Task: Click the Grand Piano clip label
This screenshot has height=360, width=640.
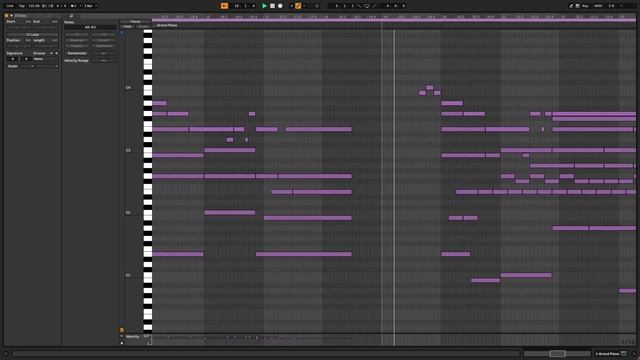Action: coord(167,25)
